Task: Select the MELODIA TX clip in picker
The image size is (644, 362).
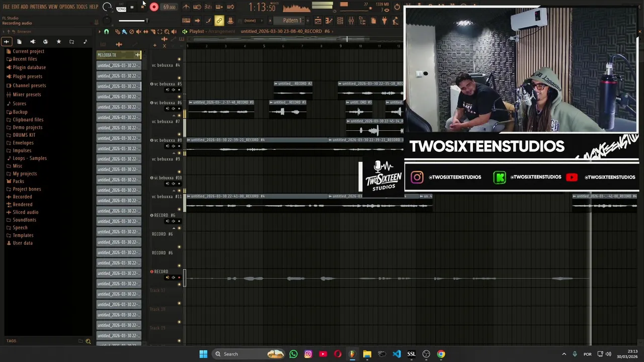Action: (119, 55)
